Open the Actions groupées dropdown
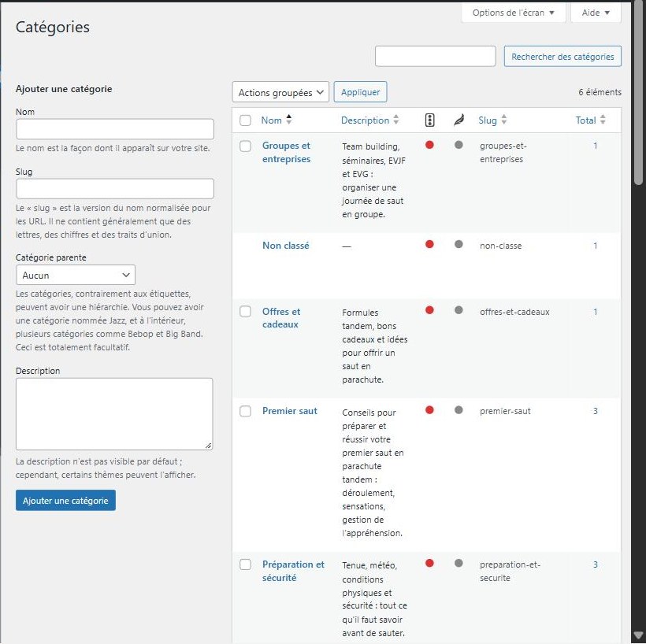Image resolution: width=646 pixels, height=644 pixels. tap(280, 92)
